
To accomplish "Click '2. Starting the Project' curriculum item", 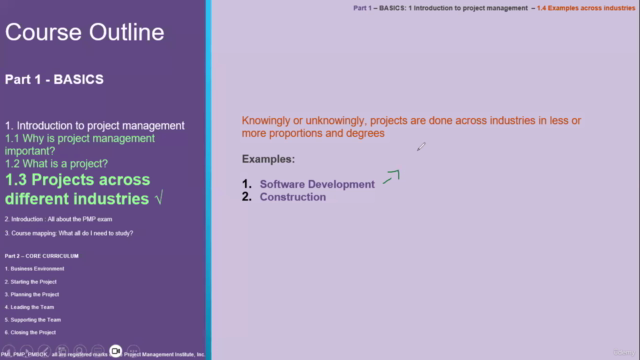I will point(31,282).
